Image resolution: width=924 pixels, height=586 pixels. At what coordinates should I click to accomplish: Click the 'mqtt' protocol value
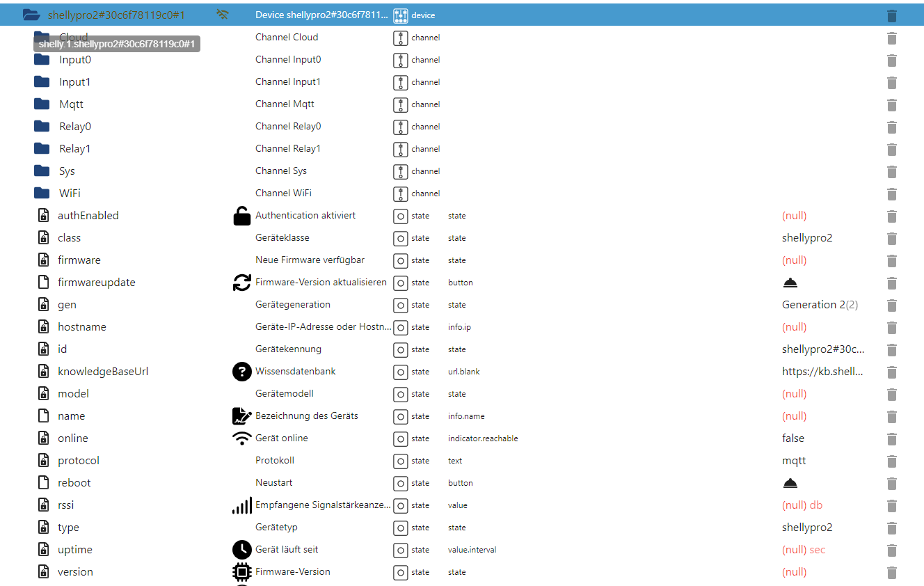[x=794, y=461]
